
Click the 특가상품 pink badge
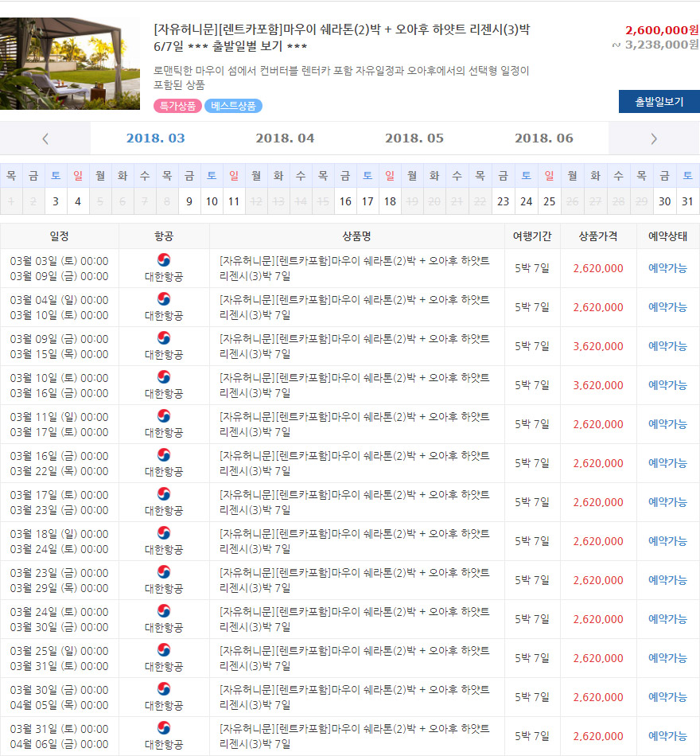[177, 106]
